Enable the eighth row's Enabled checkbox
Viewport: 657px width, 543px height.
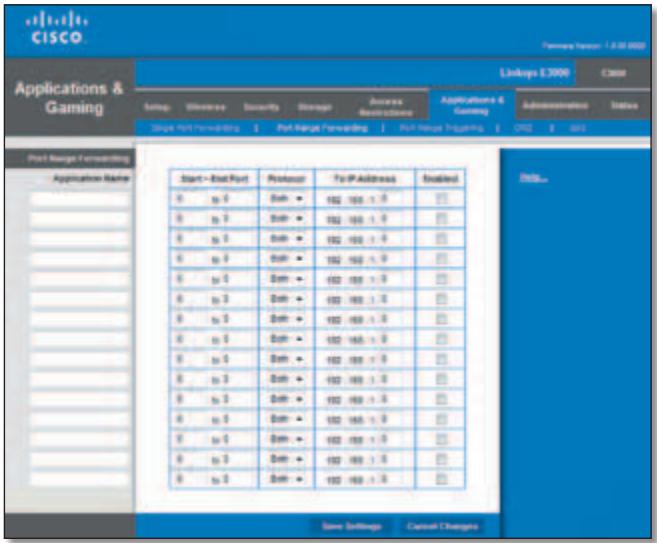pyautogui.click(x=441, y=339)
